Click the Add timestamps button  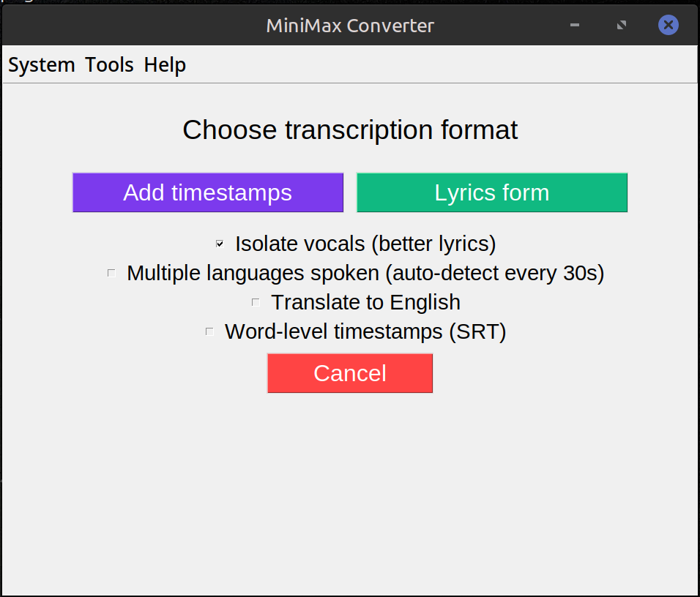pyautogui.click(x=208, y=192)
